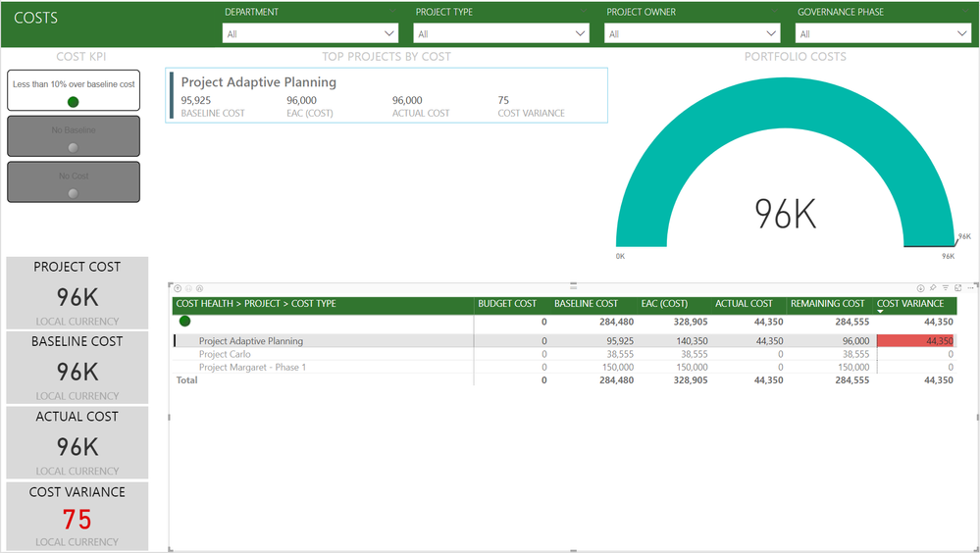This screenshot has width=980, height=553.
Task: Enter focus mode for the cost table
Action: pos(958,288)
